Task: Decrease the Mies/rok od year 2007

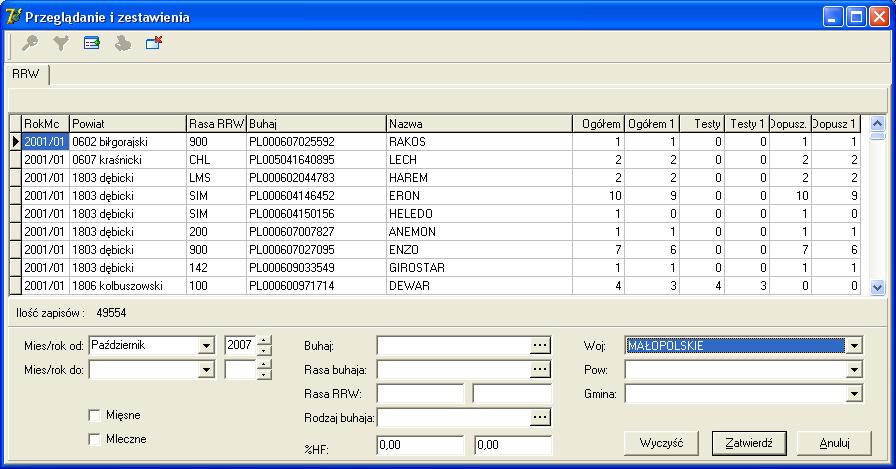Action: tap(263, 350)
